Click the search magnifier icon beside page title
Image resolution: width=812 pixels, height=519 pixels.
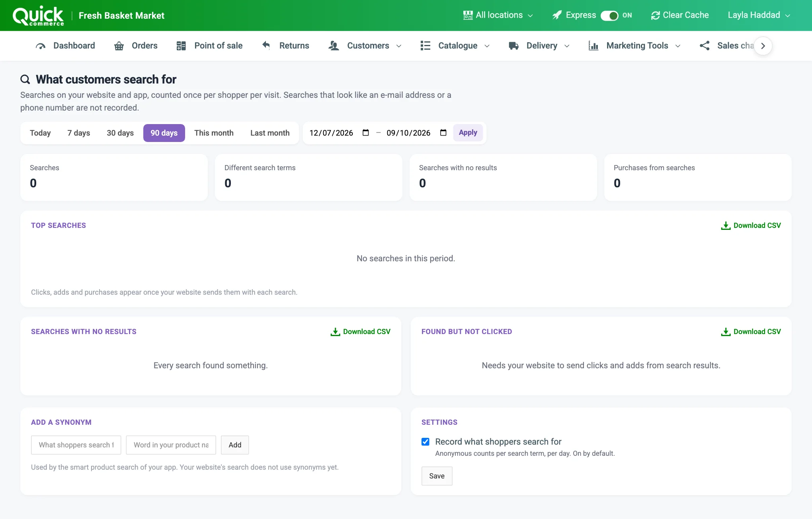pyautogui.click(x=25, y=80)
